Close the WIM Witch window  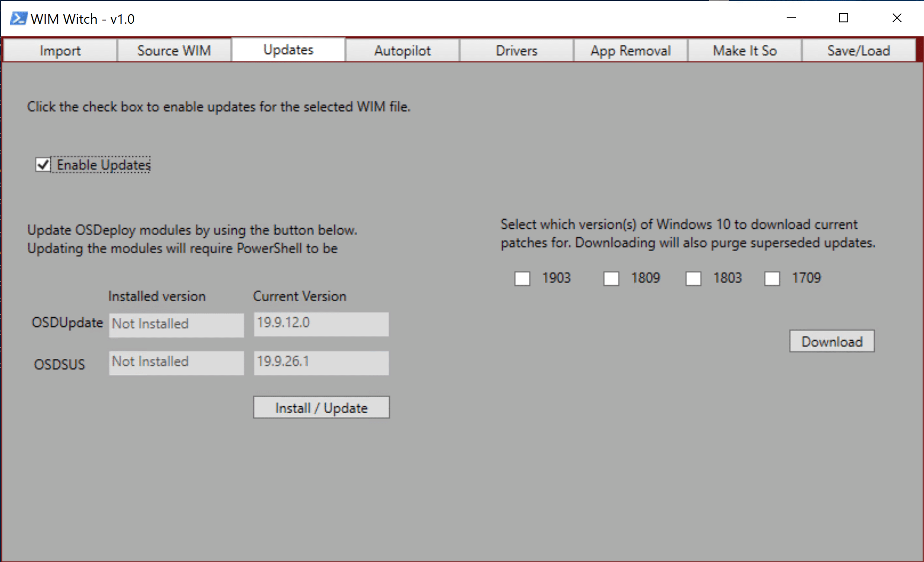point(897,18)
